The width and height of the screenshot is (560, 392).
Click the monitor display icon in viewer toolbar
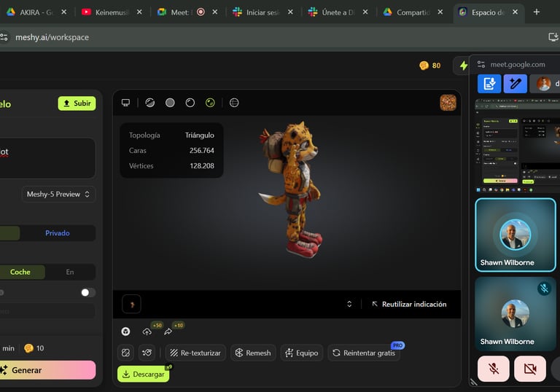pos(125,103)
